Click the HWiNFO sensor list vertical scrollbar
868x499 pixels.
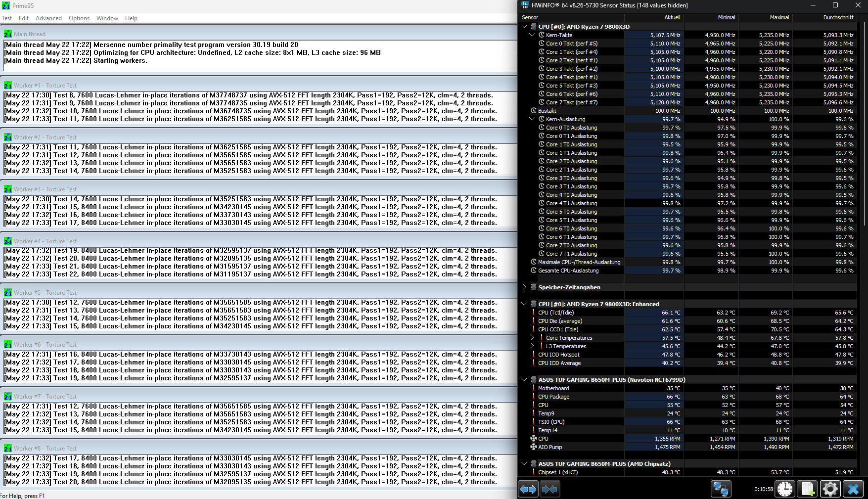864,124
